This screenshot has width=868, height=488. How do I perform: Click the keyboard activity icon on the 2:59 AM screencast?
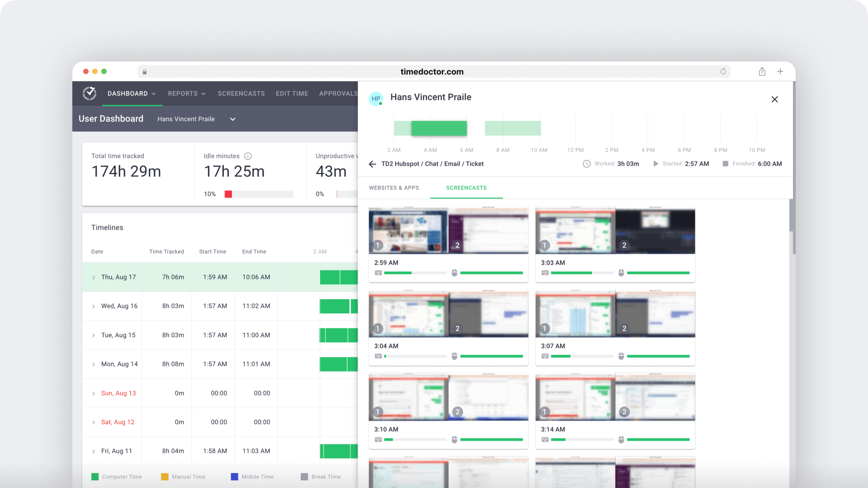click(378, 273)
